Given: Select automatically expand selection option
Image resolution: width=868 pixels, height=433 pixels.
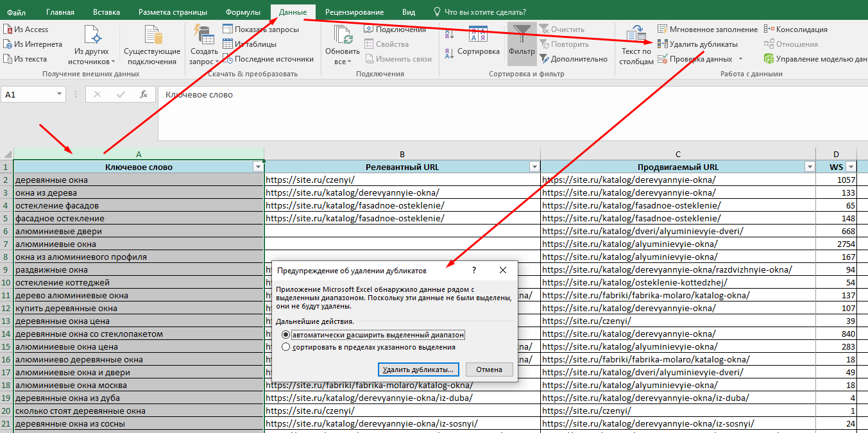Looking at the screenshot, I should point(373,335).
